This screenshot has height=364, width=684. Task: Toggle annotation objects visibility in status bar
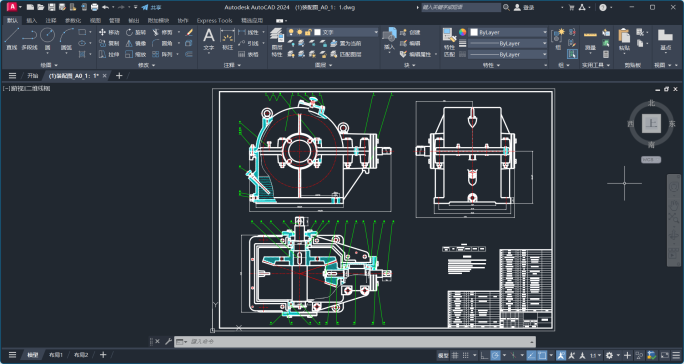coord(561,355)
